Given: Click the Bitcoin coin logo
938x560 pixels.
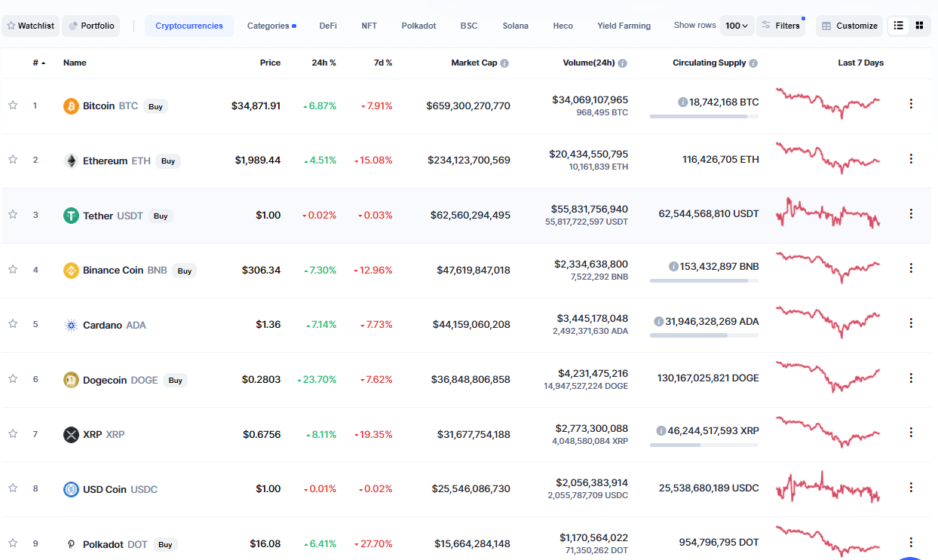Looking at the screenshot, I should point(71,106).
